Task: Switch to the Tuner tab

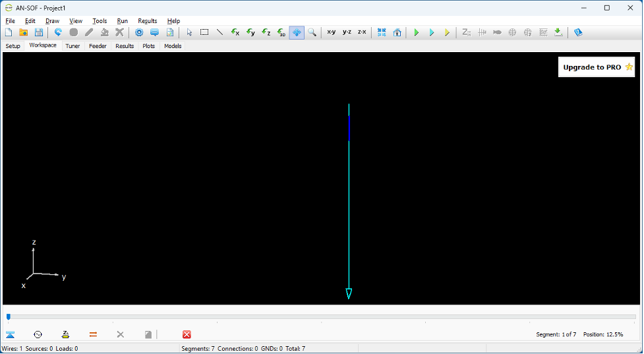Action: coord(73,46)
